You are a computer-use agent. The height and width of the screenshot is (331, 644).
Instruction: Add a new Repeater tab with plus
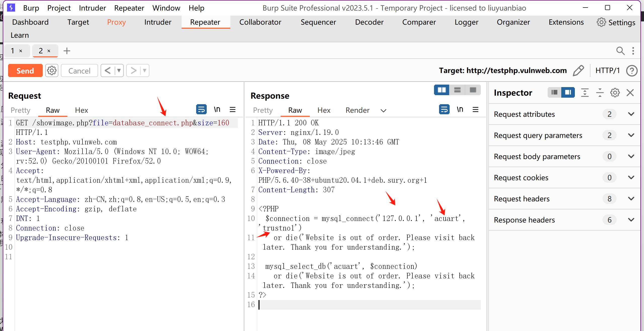[x=67, y=51]
